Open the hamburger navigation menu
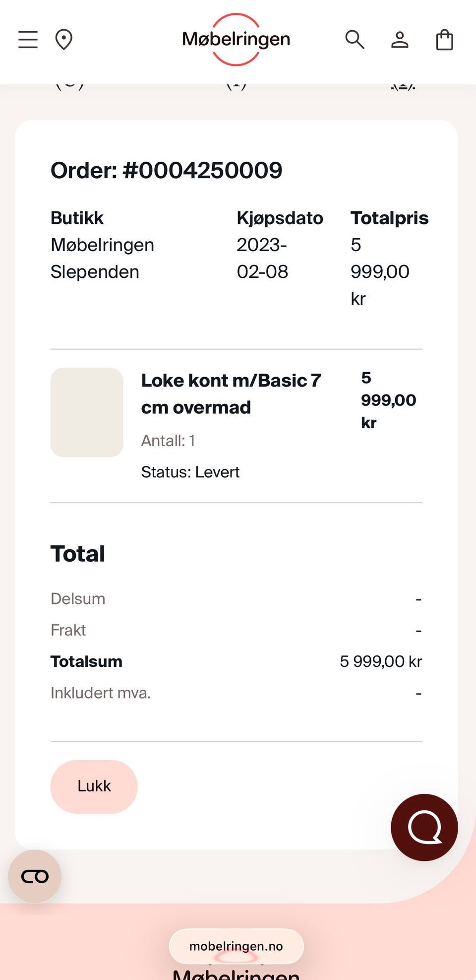Screen dimensions: 476x980 tap(28, 40)
